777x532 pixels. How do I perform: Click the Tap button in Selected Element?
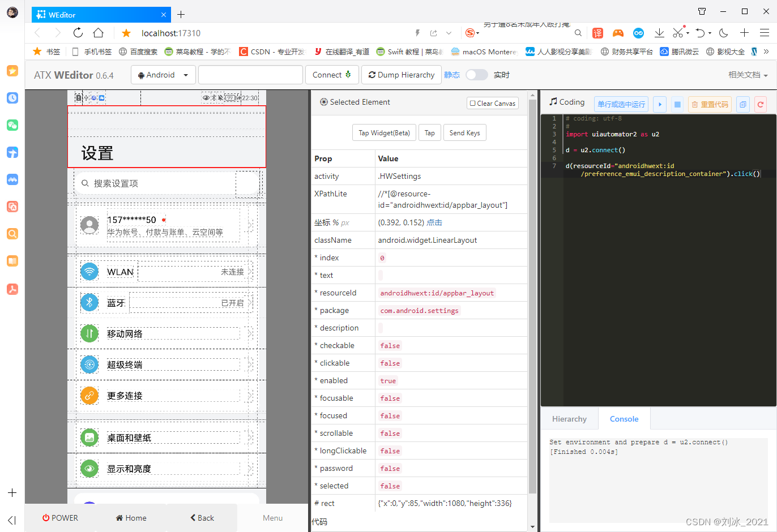[x=430, y=133]
